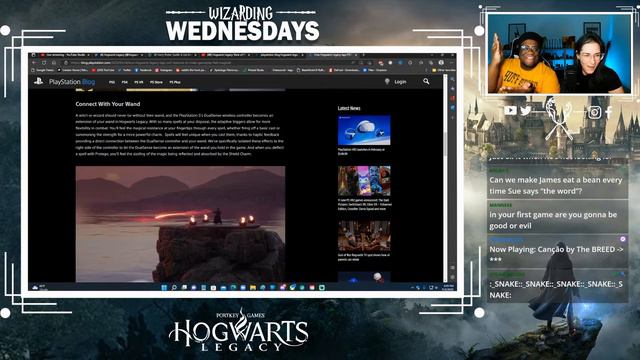Click the taskbar clock
The height and width of the screenshot is (360, 640).
point(448,287)
